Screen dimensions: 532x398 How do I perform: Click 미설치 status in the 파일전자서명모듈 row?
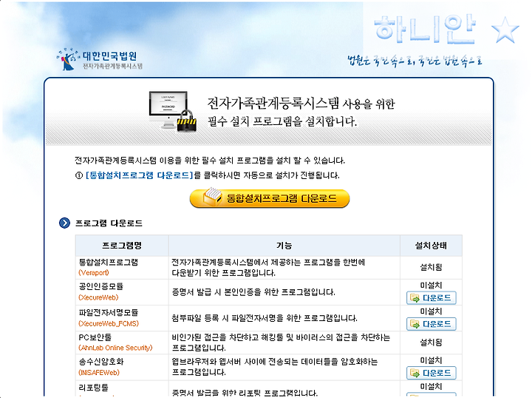coord(431,311)
